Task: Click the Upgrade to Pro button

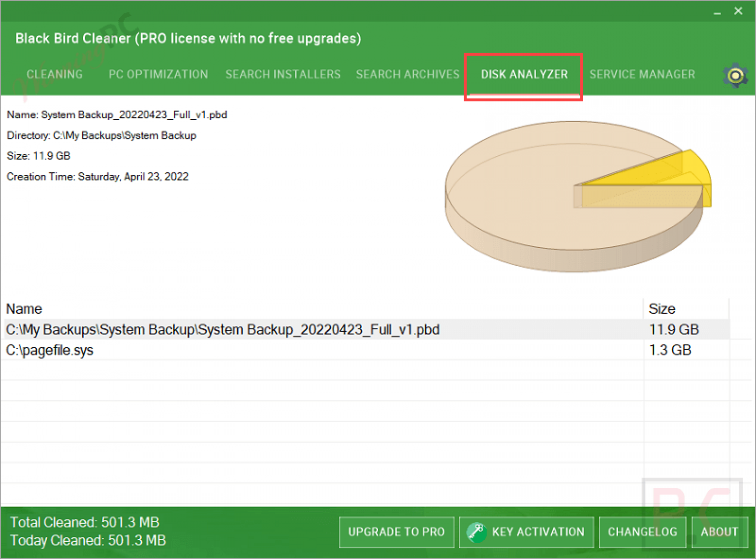Action: click(396, 532)
